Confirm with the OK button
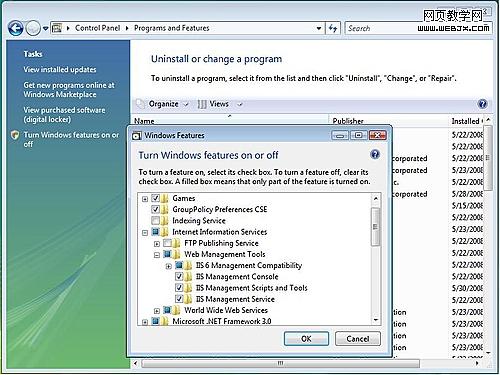The image size is (500, 375). click(x=306, y=339)
